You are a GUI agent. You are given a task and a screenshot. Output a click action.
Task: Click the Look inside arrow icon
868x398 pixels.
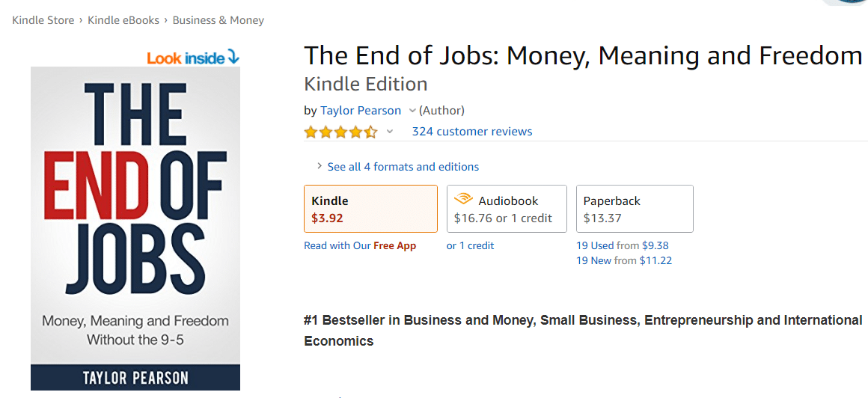[x=233, y=57]
